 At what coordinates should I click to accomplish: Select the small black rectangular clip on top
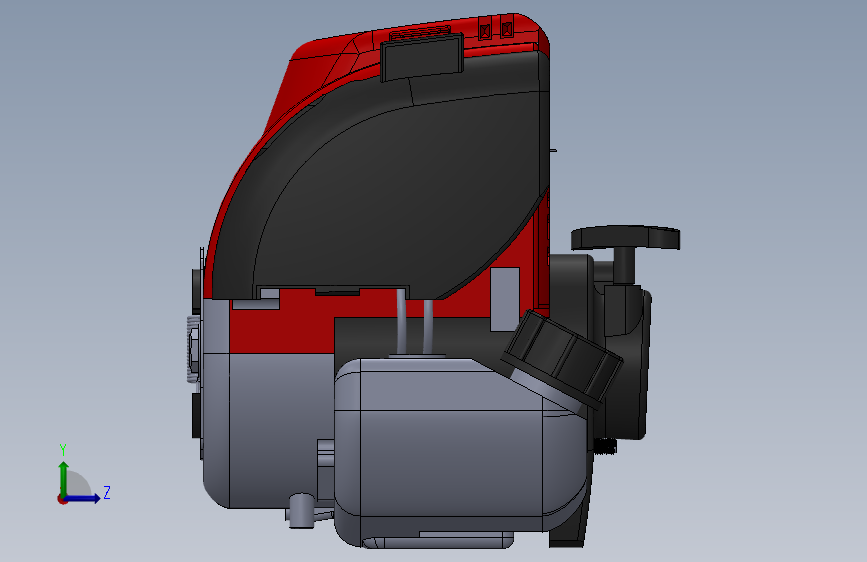click(x=422, y=57)
